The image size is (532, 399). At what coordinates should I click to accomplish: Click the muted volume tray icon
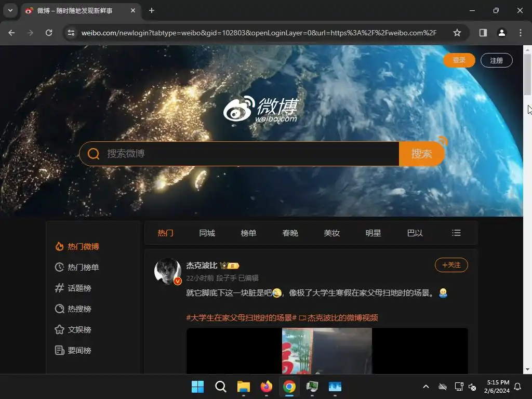pos(472,387)
